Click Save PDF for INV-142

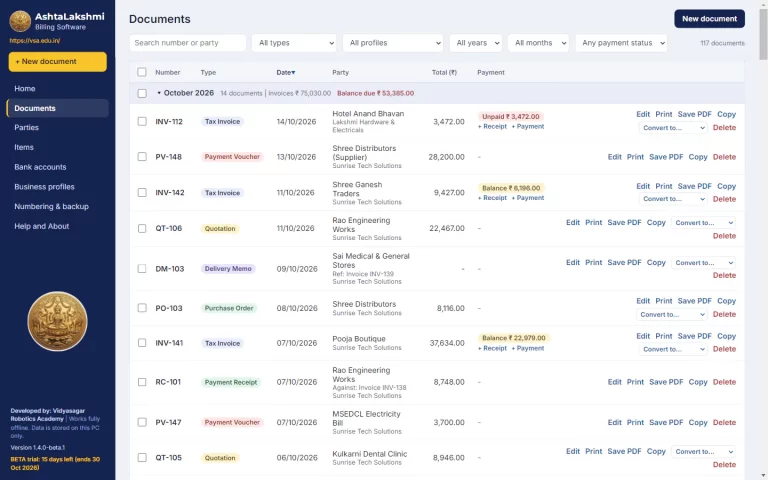[x=695, y=186]
